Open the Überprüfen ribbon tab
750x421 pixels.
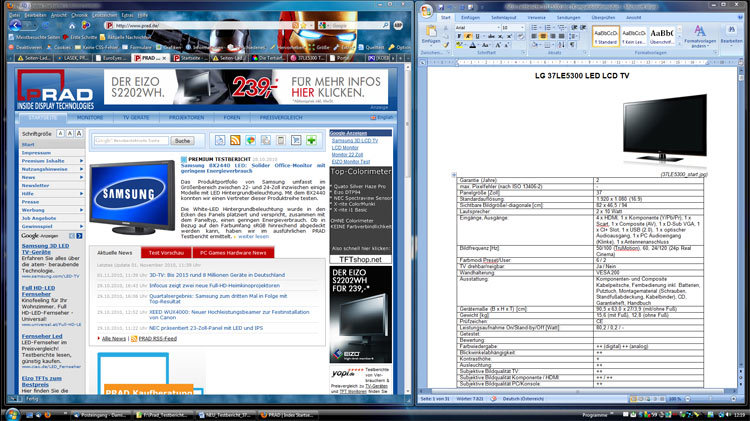click(603, 17)
